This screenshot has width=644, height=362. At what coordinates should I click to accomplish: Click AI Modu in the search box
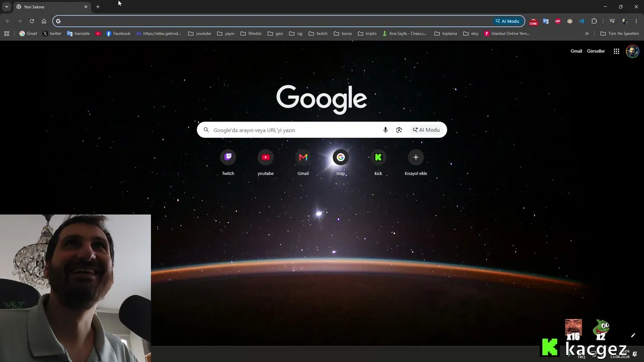(426, 130)
